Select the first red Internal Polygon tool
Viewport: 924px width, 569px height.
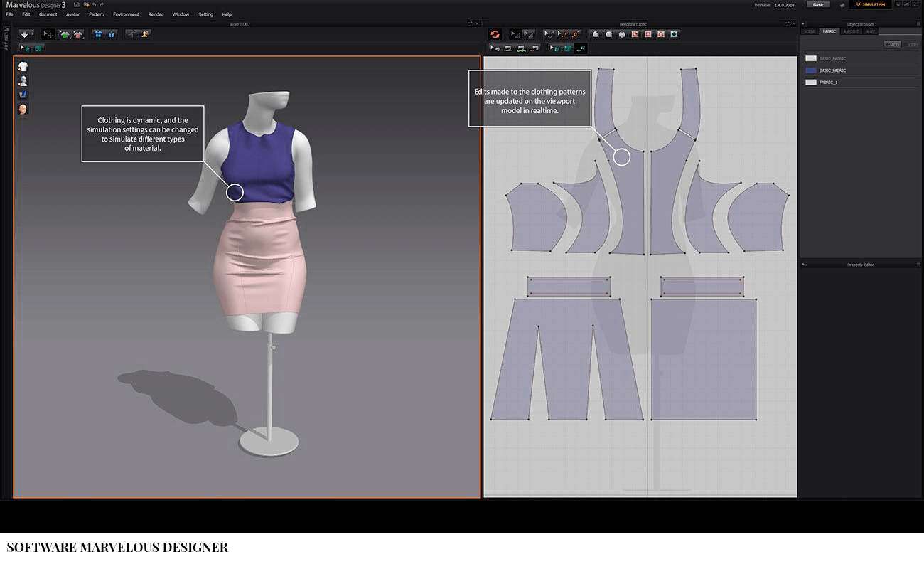tap(635, 34)
